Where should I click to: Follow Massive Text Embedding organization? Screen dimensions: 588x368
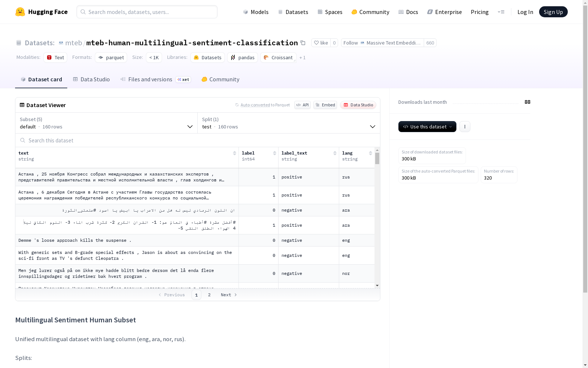pos(382,43)
